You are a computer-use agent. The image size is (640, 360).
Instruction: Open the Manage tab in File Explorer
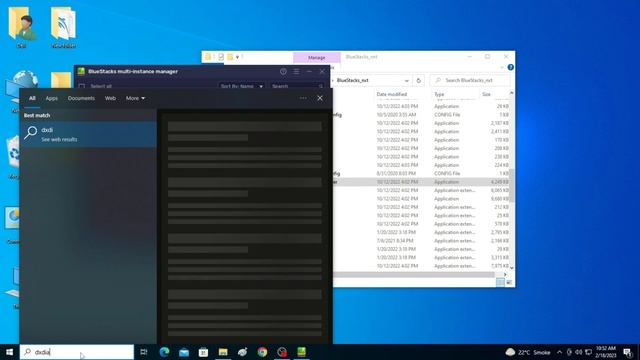317,58
